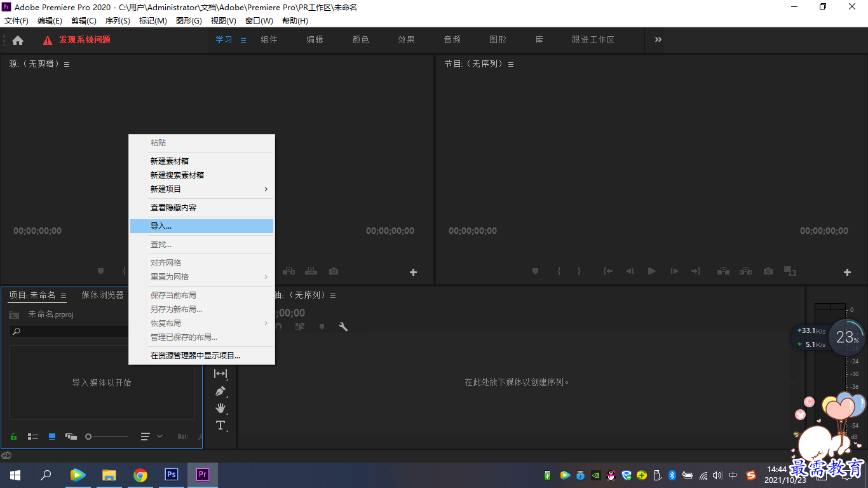868x488 pixels.
Task: Switch Project panel to list view
Action: pos(33,437)
